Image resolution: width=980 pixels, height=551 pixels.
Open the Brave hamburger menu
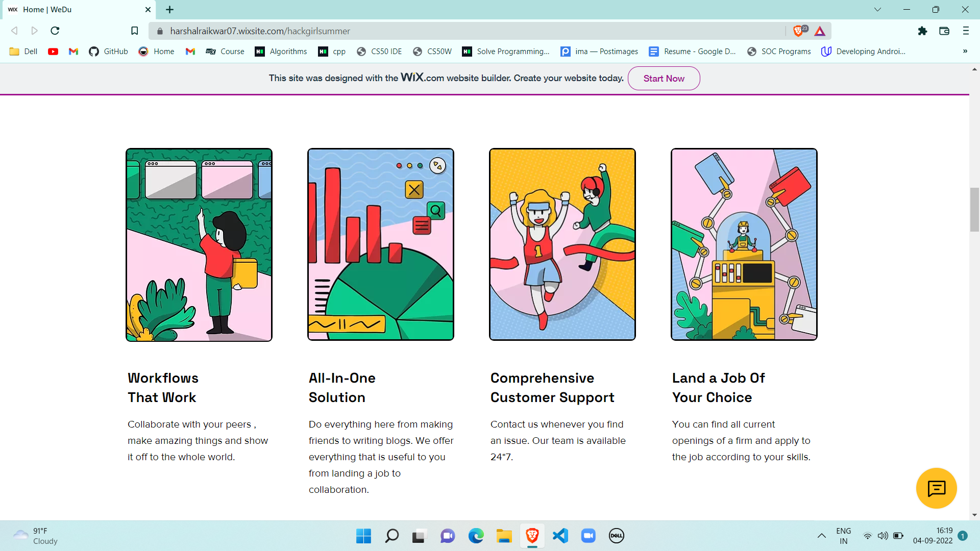[966, 31]
